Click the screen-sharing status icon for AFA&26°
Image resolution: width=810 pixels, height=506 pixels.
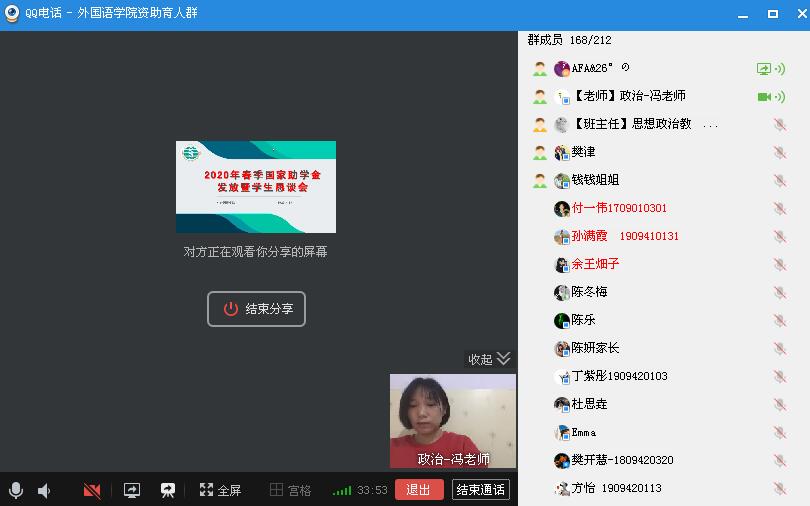[764, 69]
